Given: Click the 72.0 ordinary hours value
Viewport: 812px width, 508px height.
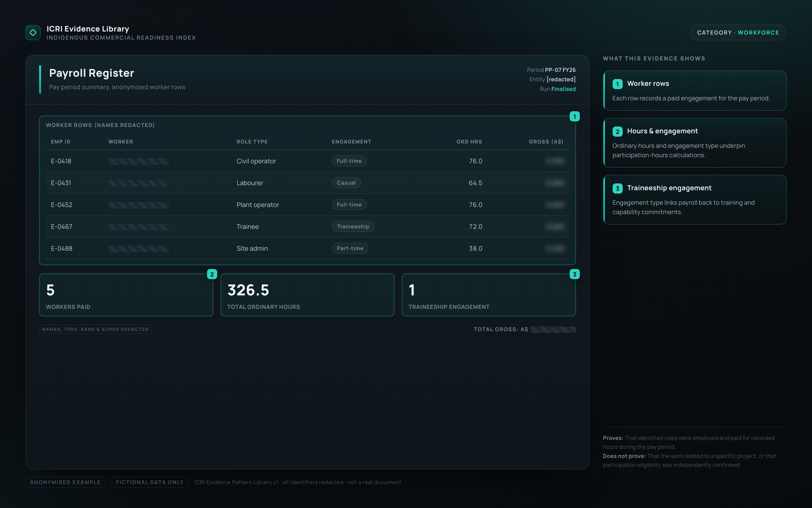Looking at the screenshot, I should tap(476, 227).
